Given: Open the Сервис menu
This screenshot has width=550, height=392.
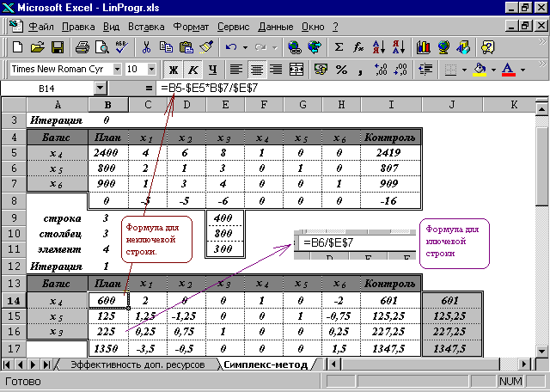Looking at the screenshot, I should [x=233, y=27].
